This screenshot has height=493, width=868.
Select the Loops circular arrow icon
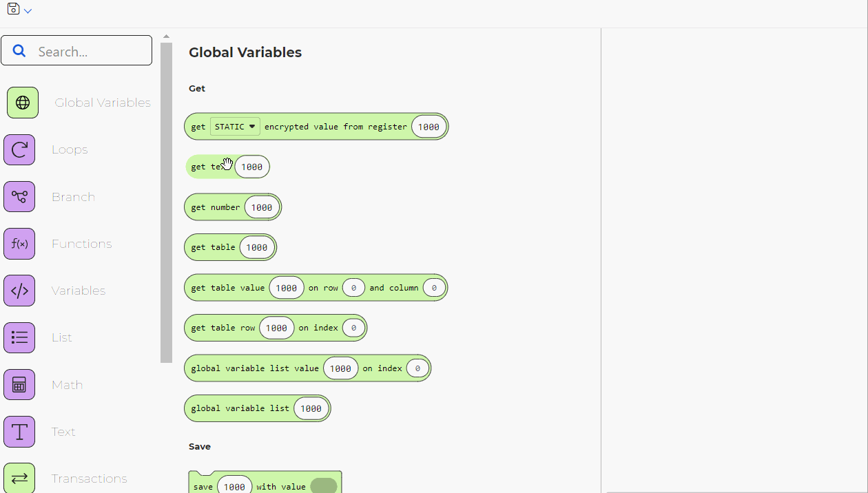(19, 149)
